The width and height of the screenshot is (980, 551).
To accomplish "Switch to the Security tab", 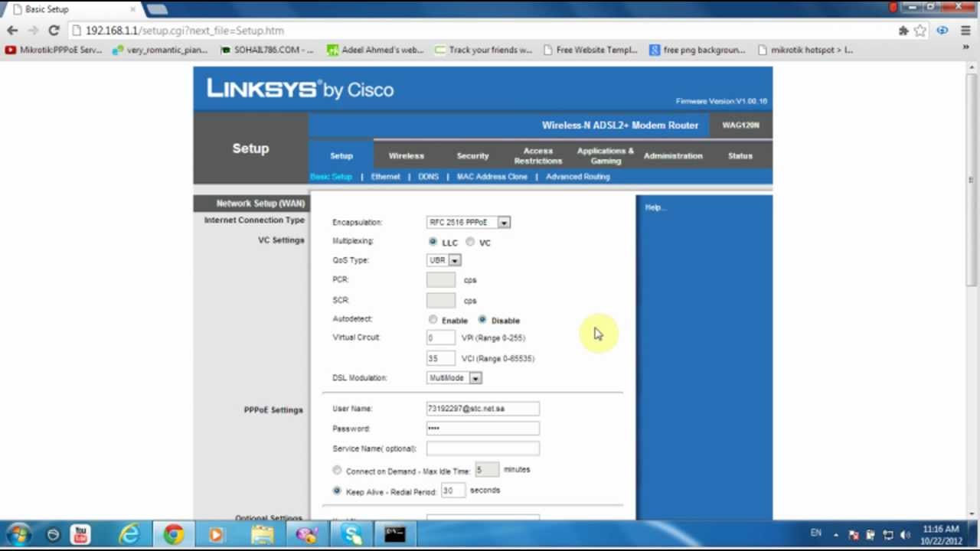I will point(472,156).
